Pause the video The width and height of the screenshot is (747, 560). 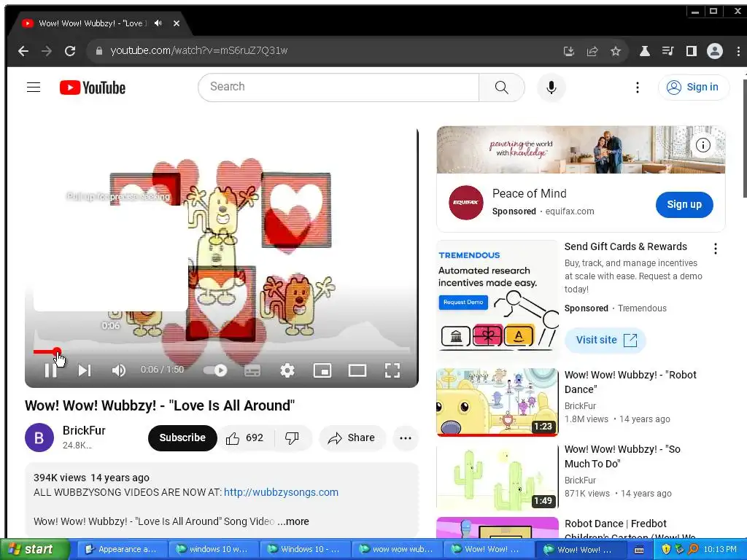coord(50,370)
